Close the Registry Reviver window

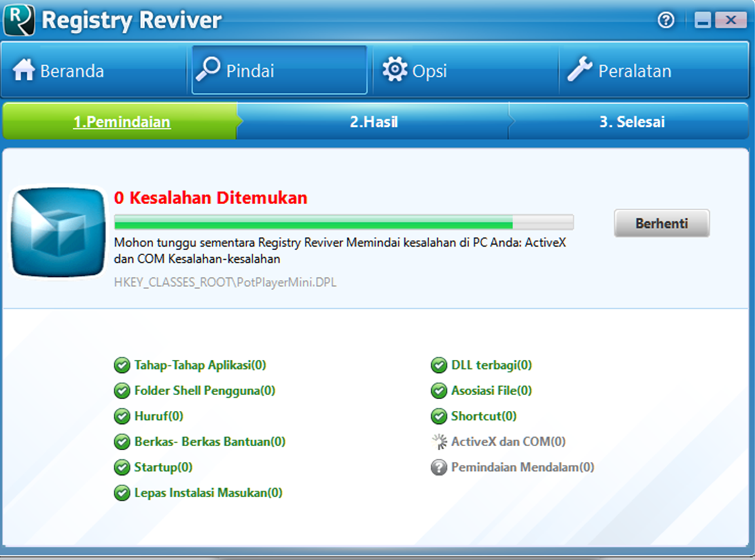tap(730, 20)
